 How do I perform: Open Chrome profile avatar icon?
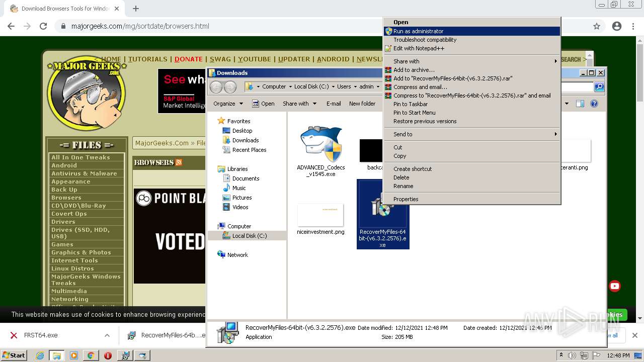[617, 26]
